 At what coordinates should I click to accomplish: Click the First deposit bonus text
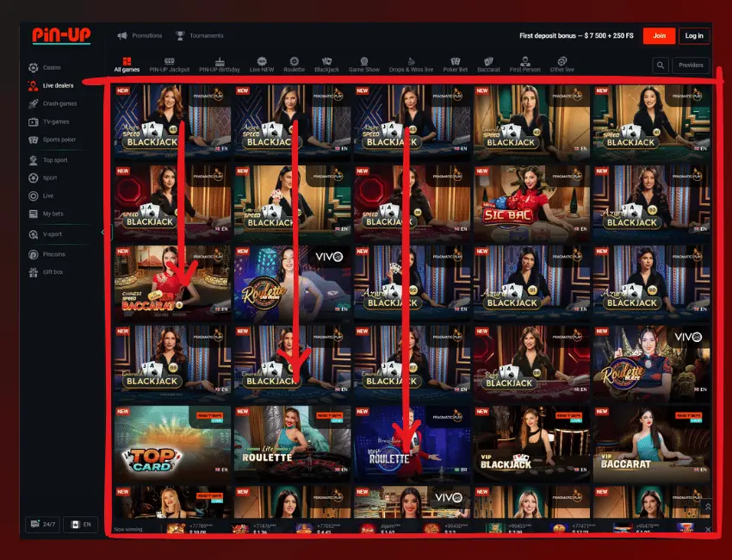point(576,36)
